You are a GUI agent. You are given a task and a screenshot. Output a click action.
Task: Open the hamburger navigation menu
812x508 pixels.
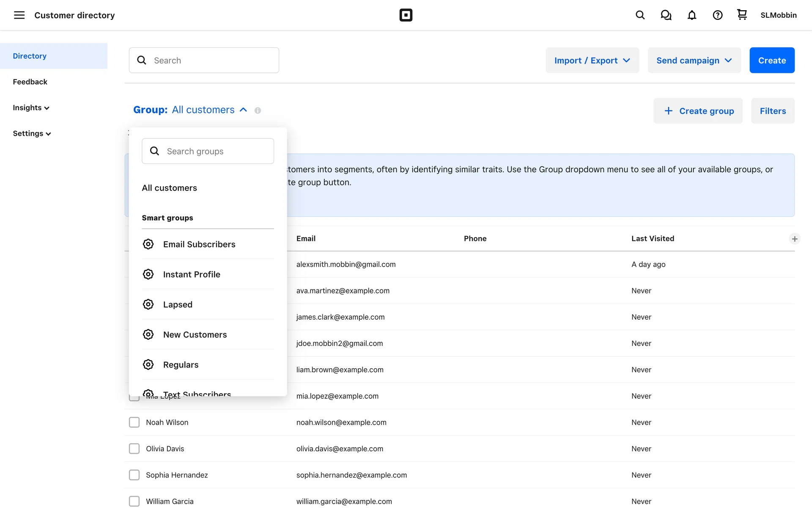19,15
